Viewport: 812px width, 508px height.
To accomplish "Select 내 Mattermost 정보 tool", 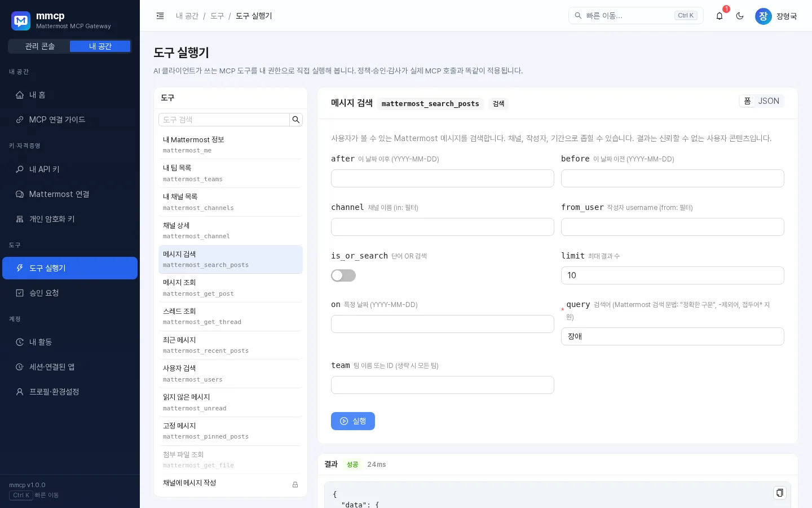I will 231,144.
